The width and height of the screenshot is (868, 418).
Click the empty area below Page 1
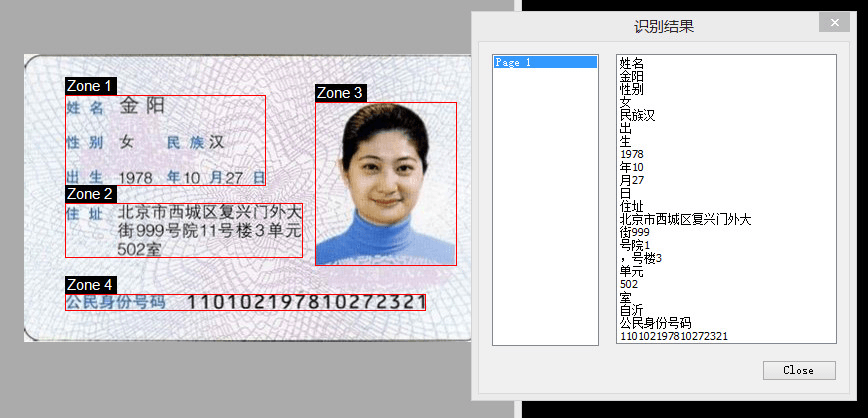pyautogui.click(x=545, y=220)
